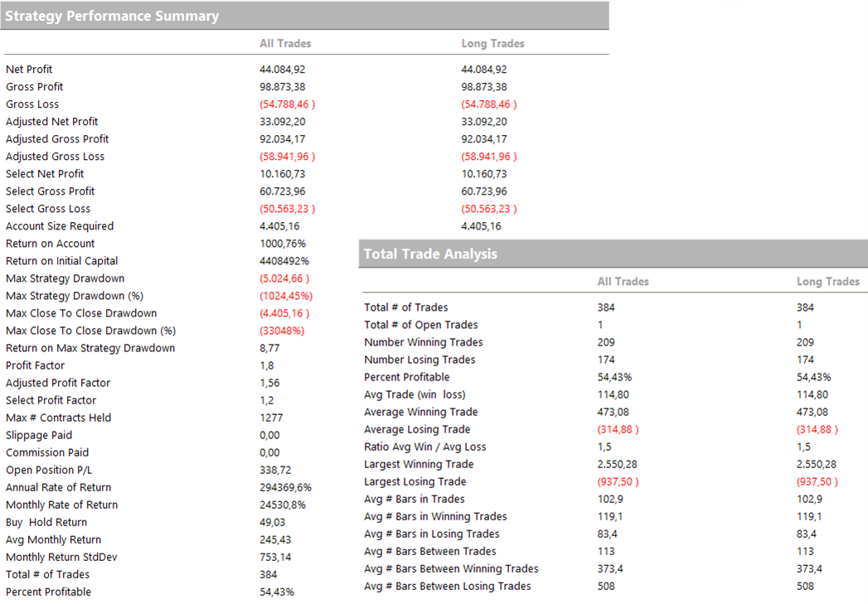Viewport: 868px width, 604px height.
Task: Click the Total Trade Analysis header
Action: pos(430,254)
